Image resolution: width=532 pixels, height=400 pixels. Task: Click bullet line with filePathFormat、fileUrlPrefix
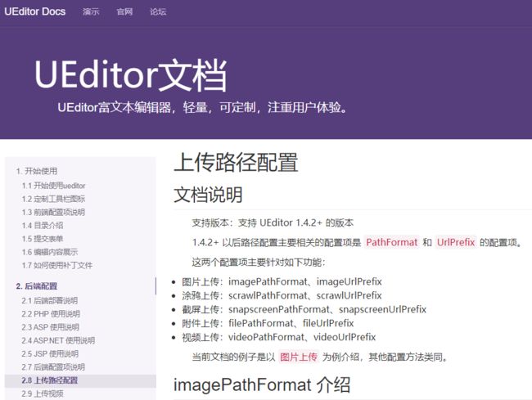point(268,323)
